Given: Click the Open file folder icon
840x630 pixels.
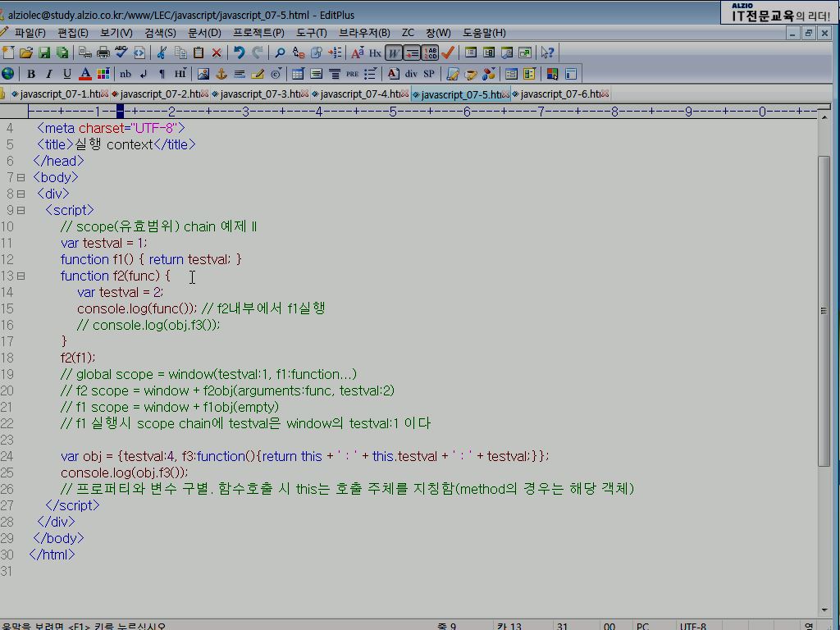Looking at the screenshot, I should 25,52.
